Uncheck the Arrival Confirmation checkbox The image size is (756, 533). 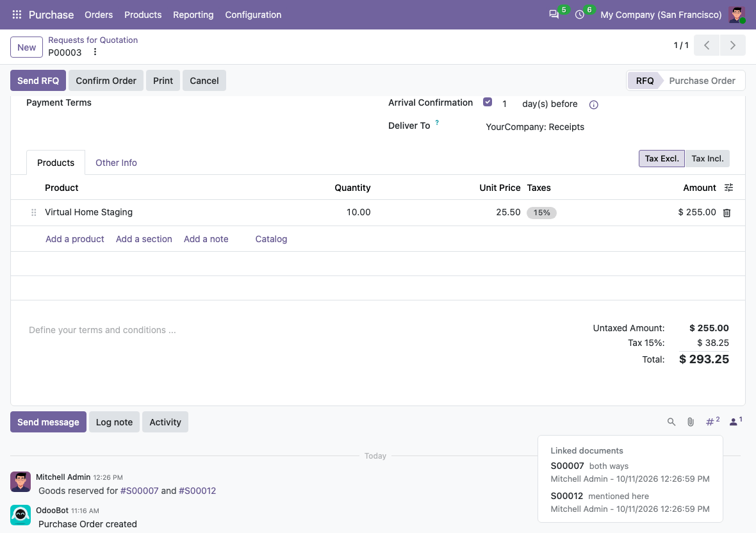pos(488,102)
